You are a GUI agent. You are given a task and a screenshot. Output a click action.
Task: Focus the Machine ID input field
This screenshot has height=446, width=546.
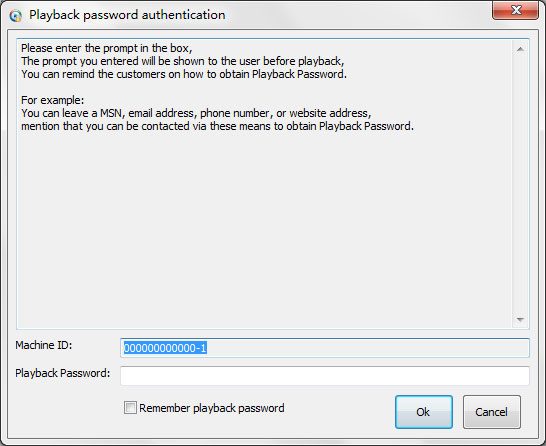point(325,348)
